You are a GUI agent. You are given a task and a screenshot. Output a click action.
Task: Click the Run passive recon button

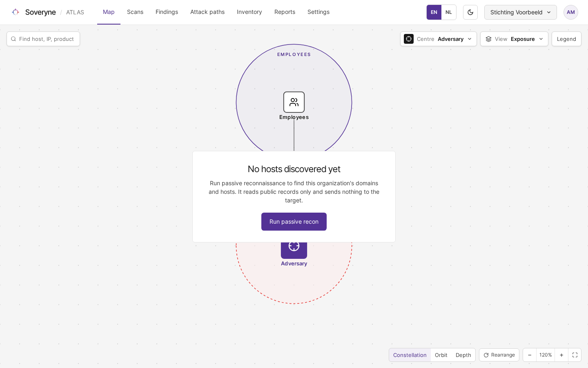coord(294,222)
